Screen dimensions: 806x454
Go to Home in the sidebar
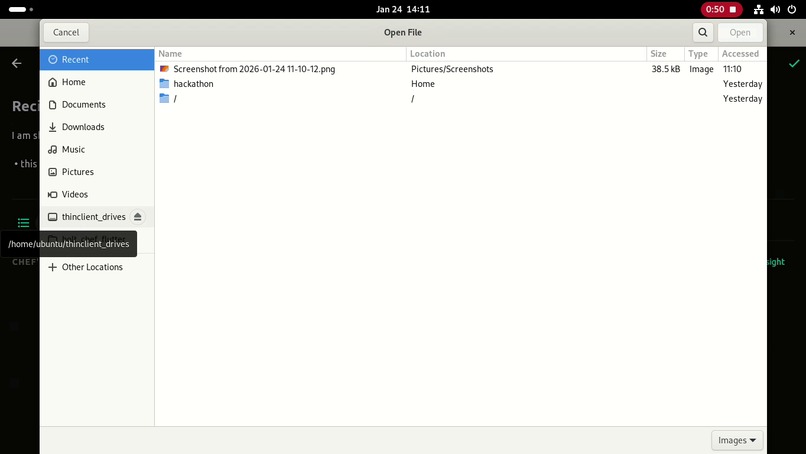(97, 82)
